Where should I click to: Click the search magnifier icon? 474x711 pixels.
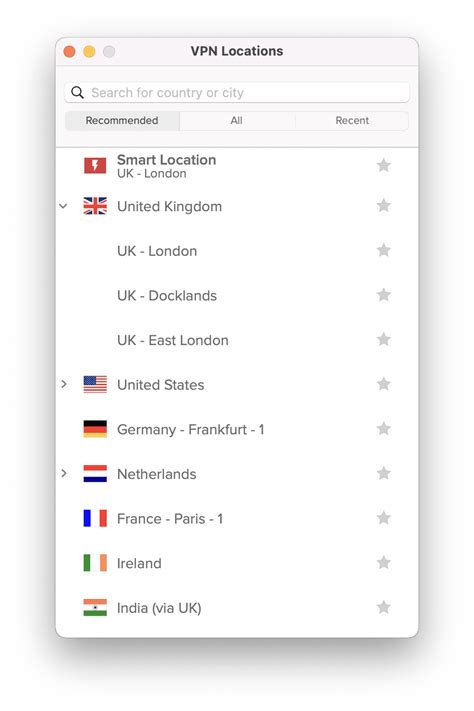pyautogui.click(x=78, y=93)
